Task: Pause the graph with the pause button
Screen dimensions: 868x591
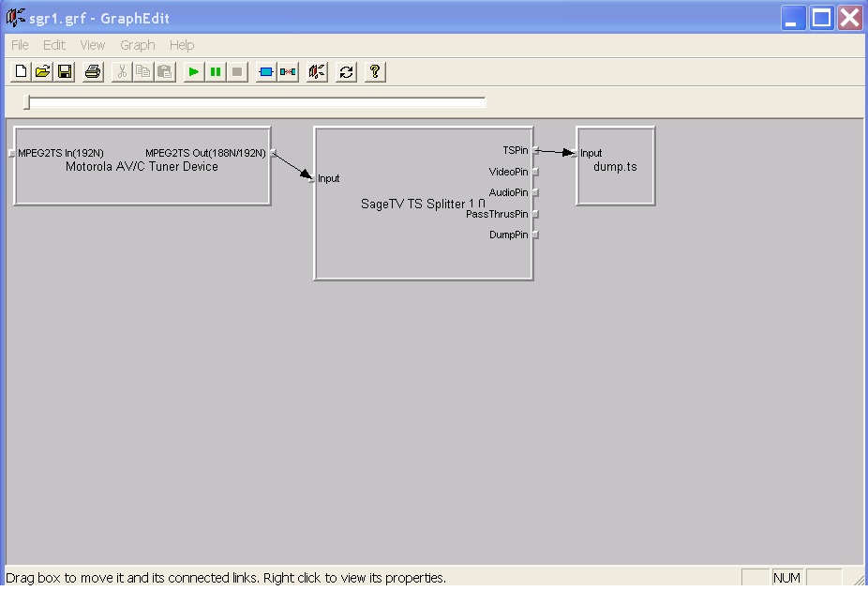Action: (216, 72)
